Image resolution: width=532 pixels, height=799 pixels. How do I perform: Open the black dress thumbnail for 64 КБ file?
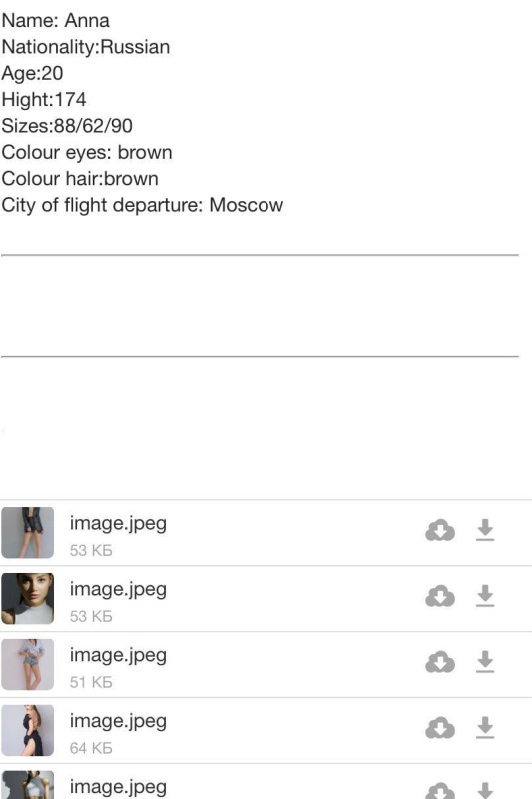28,730
